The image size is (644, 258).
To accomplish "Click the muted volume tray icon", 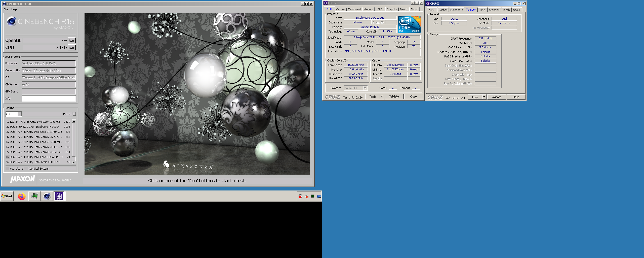I will coord(306,196).
